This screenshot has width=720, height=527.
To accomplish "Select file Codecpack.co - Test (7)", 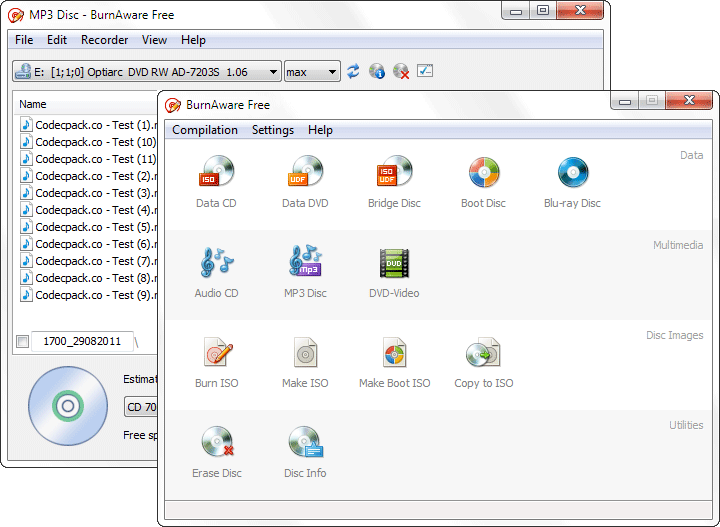I will [88, 261].
